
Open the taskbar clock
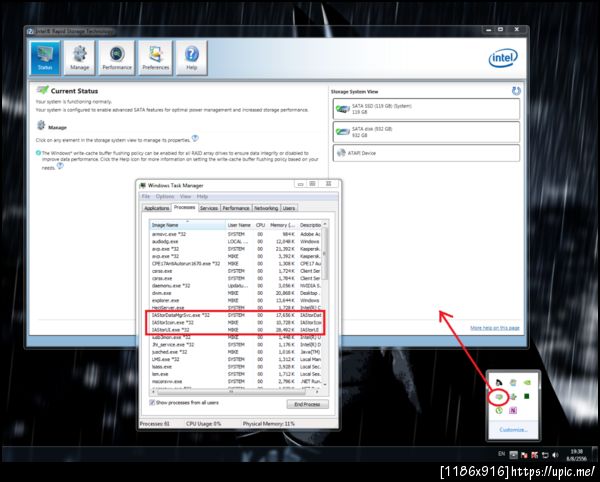[x=576, y=455]
